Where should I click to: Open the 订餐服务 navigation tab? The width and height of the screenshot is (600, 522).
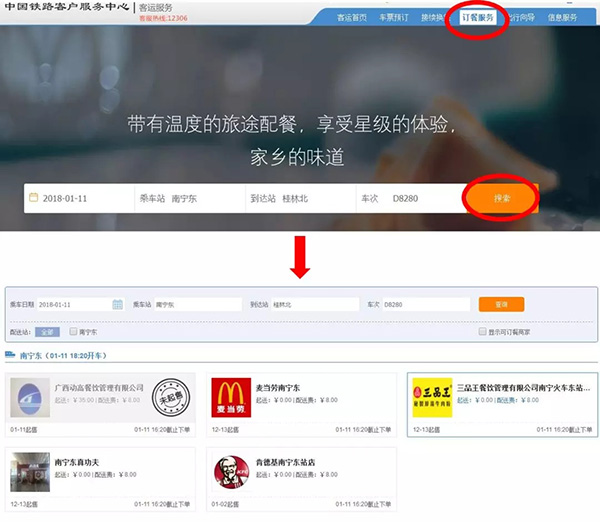pyautogui.click(x=477, y=18)
